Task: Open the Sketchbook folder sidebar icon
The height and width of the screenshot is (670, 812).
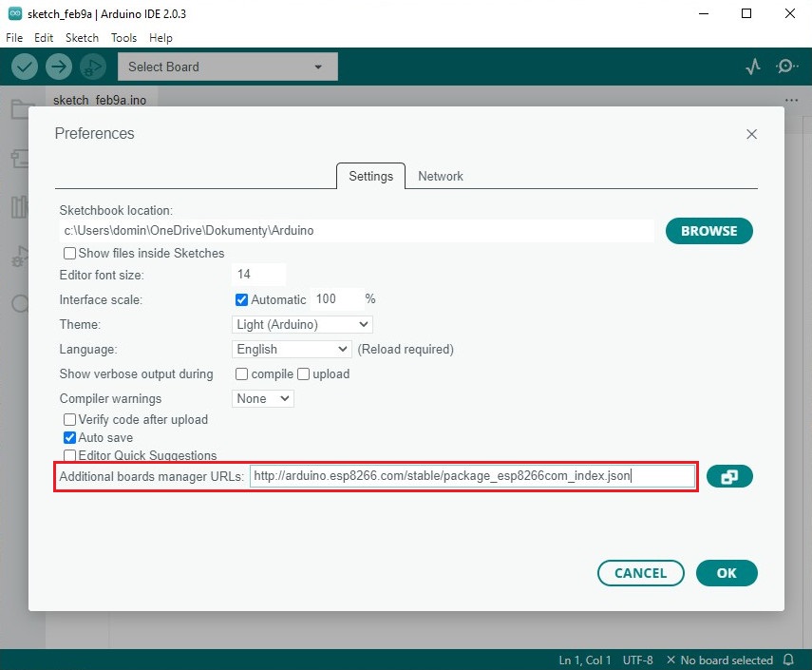Action: tap(21, 109)
